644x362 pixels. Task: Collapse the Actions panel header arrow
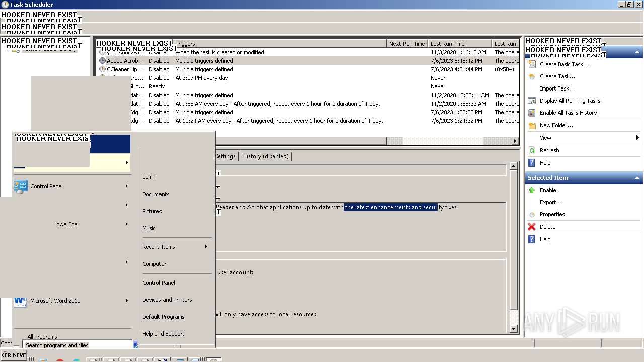tap(637, 52)
